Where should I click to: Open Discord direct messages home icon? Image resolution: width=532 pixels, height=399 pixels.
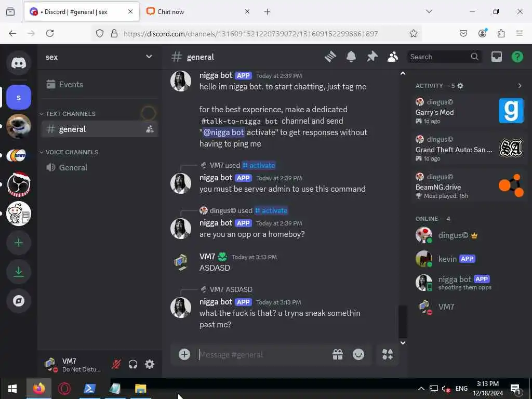click(x=19, y=63)
